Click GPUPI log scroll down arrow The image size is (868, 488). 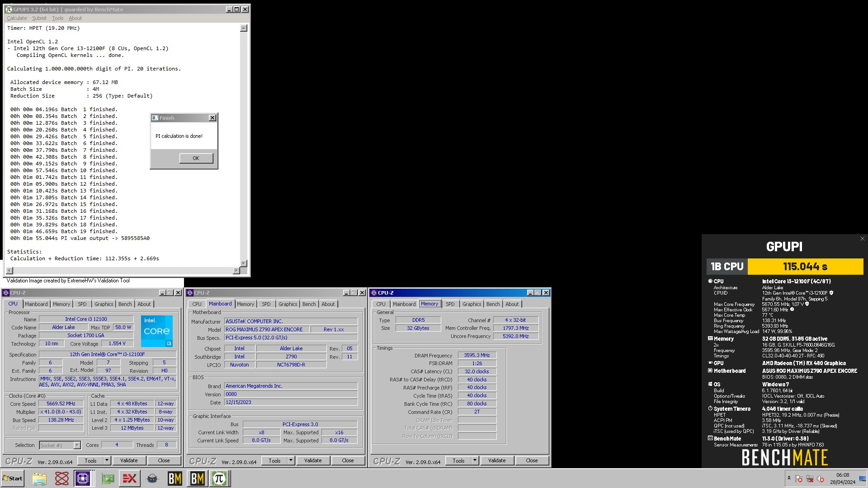pos(244,263)
